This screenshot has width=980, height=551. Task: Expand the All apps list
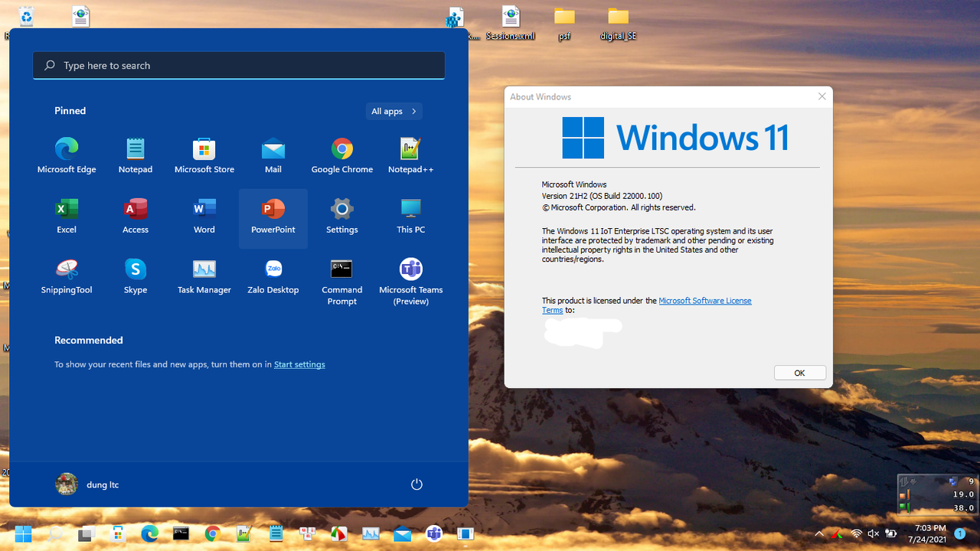point(394,111)
